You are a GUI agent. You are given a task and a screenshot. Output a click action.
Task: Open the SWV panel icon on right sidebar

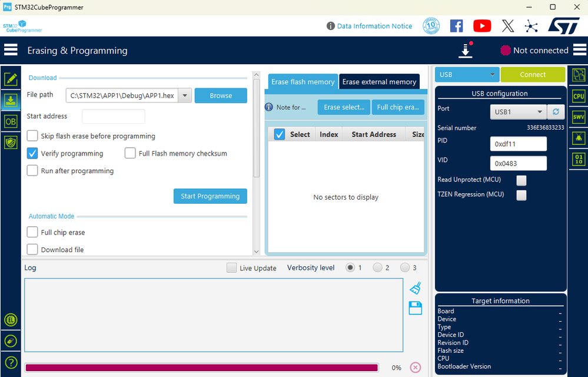(578, 117)
